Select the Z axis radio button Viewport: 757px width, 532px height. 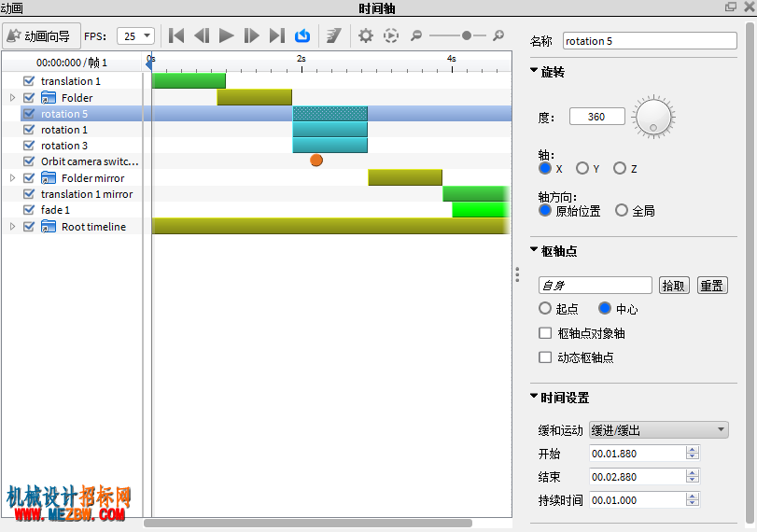(620, 168)
